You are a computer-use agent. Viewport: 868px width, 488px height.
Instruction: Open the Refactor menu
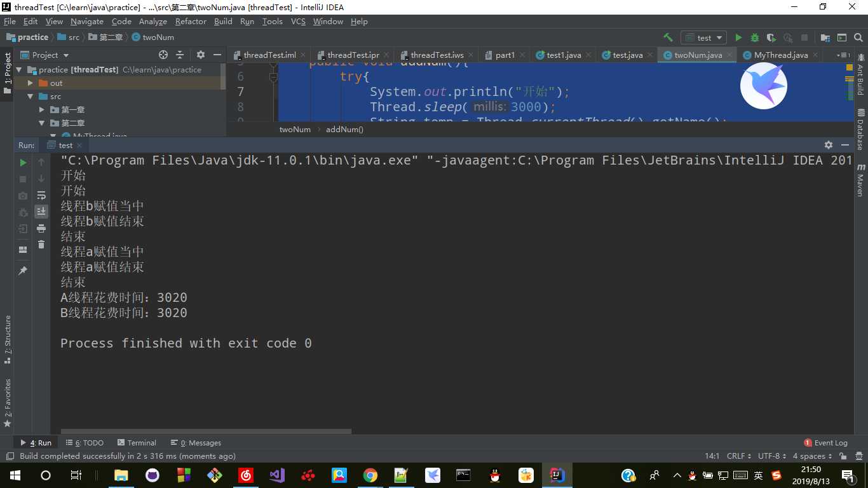pyautogui.click(x=191, y=21)
